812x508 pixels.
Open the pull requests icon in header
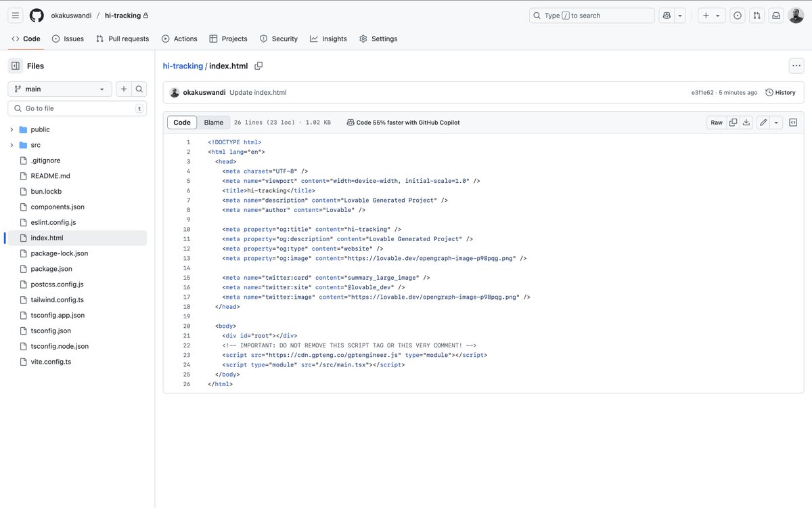pyautogui.click(x=757, y=16)
